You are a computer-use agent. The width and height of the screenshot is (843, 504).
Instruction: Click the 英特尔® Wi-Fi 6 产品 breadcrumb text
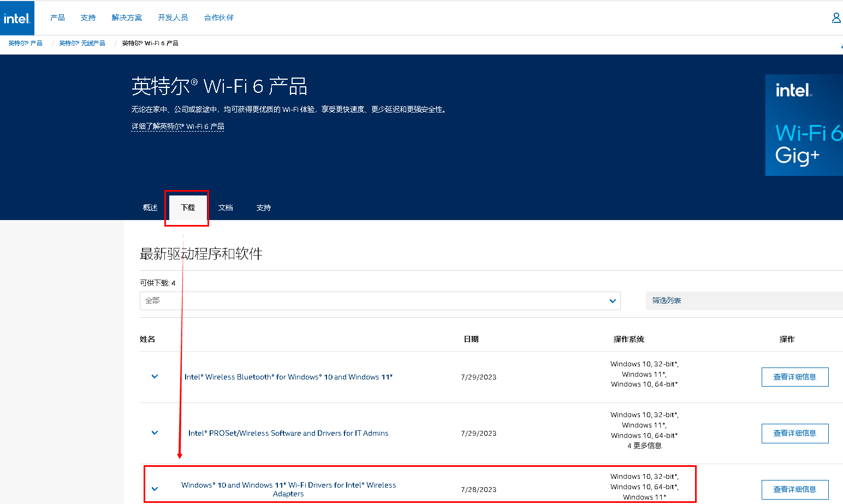click(150, 43)
